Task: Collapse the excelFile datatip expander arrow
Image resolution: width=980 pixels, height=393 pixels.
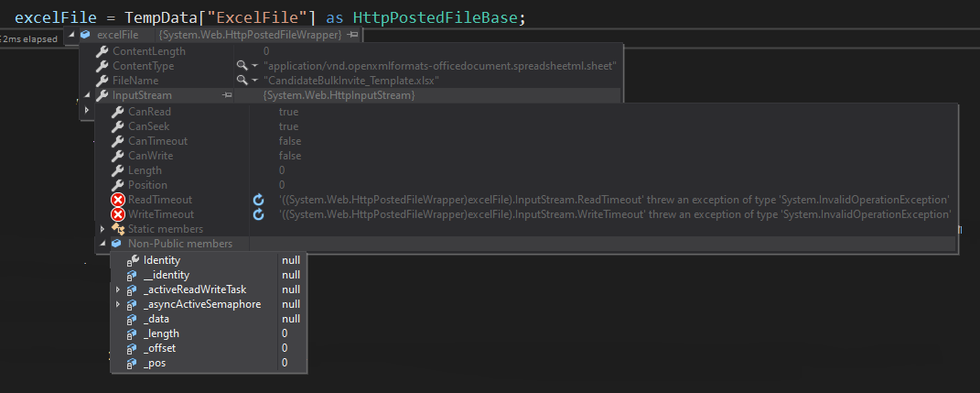Action: coord(70,35)
